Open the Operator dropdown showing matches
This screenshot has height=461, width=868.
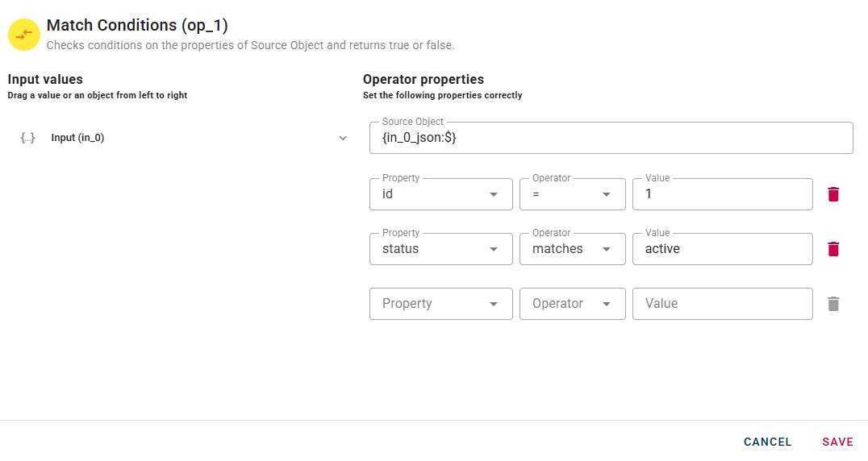pyautogui.click(x=573, y=249)
